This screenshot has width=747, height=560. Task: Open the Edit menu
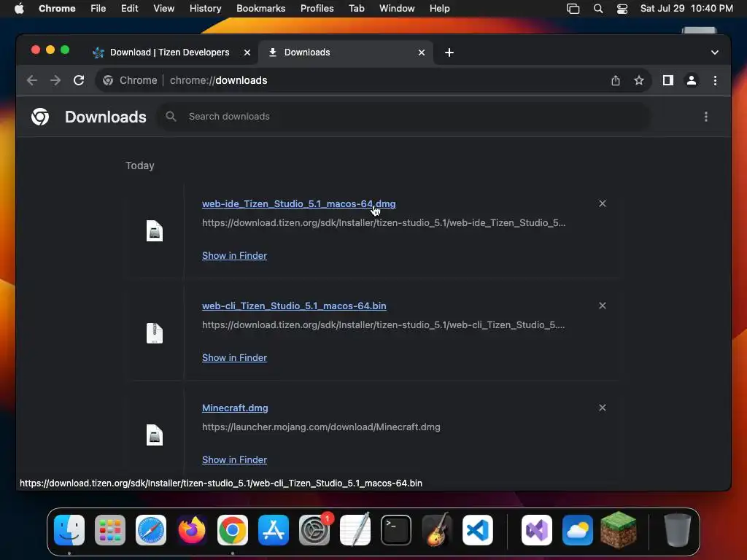(129, 9)
